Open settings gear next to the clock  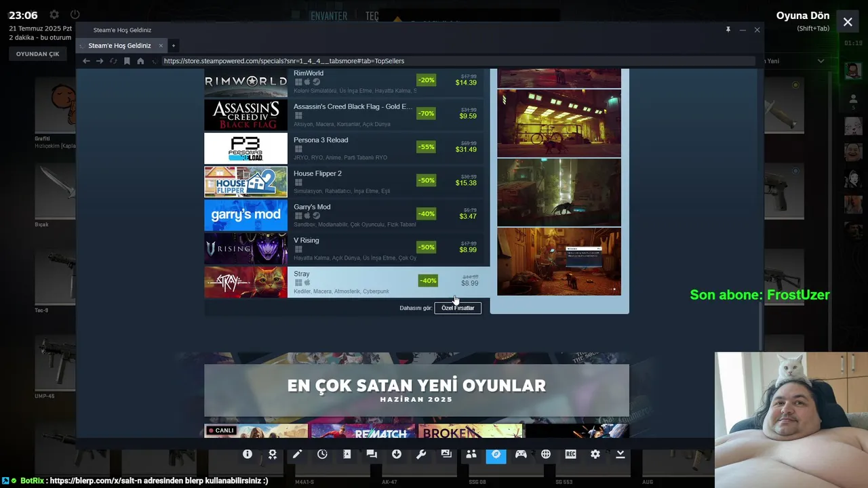click(54, 14)
